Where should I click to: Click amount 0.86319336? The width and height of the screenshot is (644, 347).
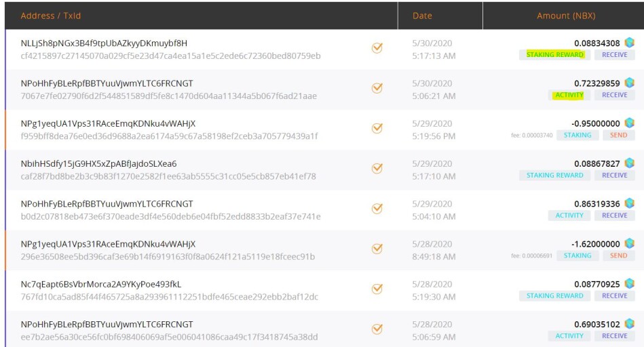click(596, 204)
